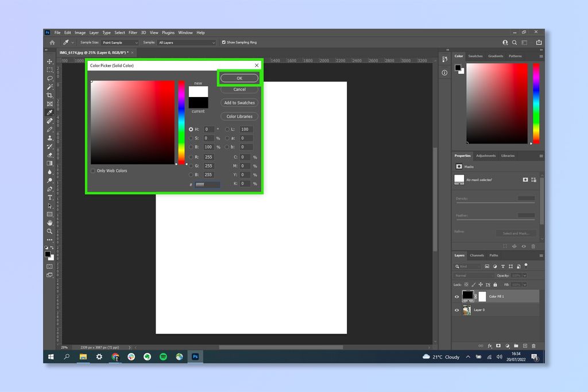Select the H radio button
Viewport: 588px width, 392px height.
(x=191, y=129)
